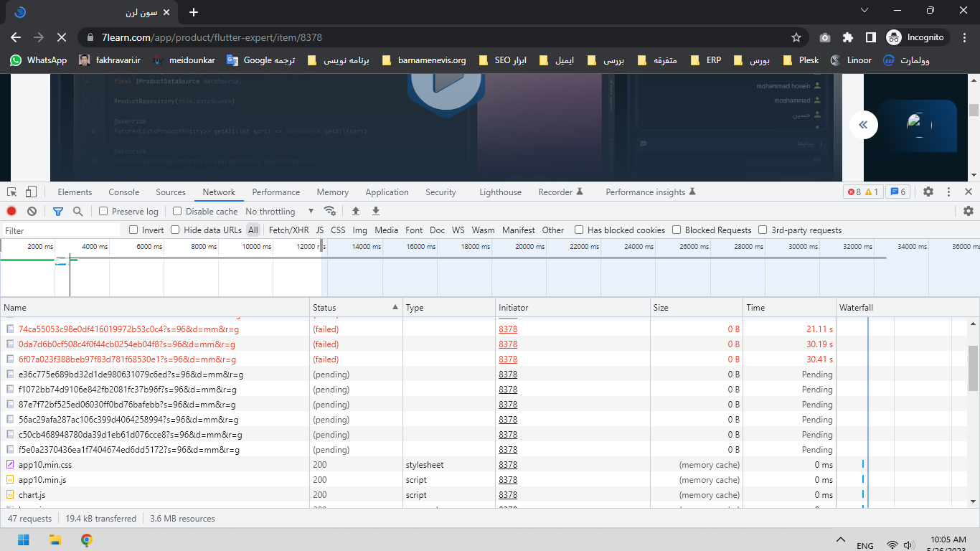Stop recording network log
This screenshot has height=551, width=980.
(x=11, y=211)
